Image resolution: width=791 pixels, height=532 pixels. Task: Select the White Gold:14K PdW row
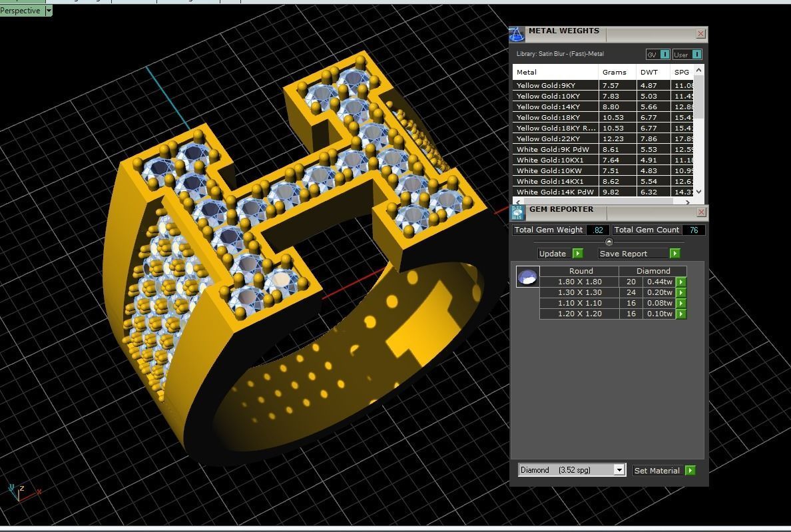(603, 192)
